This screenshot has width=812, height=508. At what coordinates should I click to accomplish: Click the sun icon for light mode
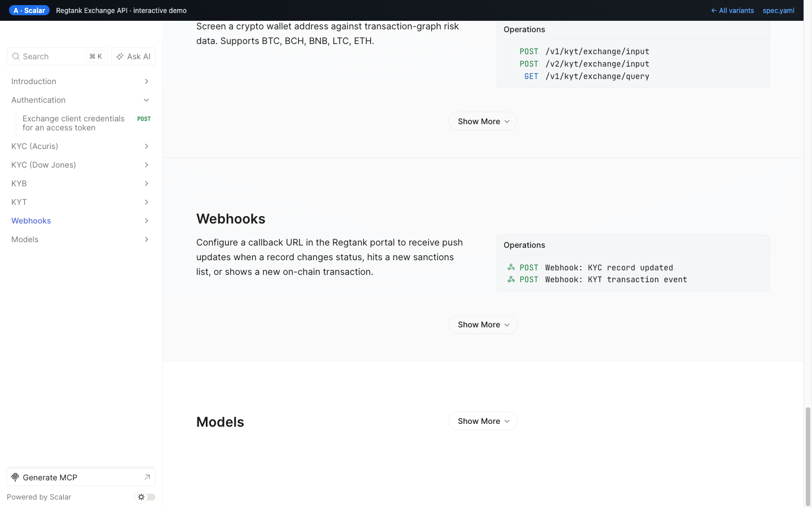141,497
